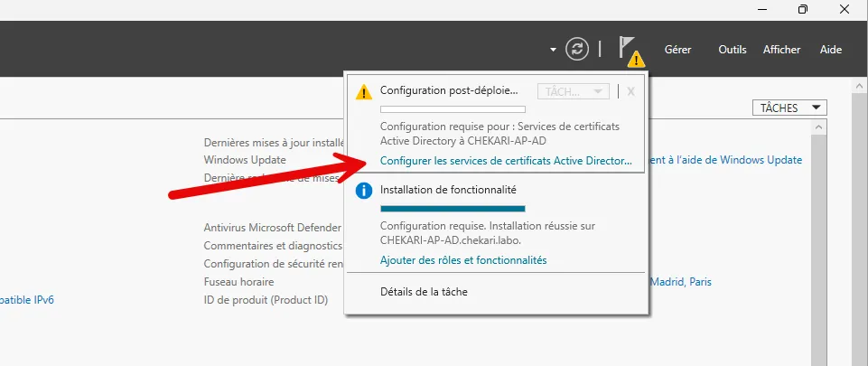The width and height of the screenshot is (868, 366).
Task: Open the Outils menu
Action: (x=733, y=50)
